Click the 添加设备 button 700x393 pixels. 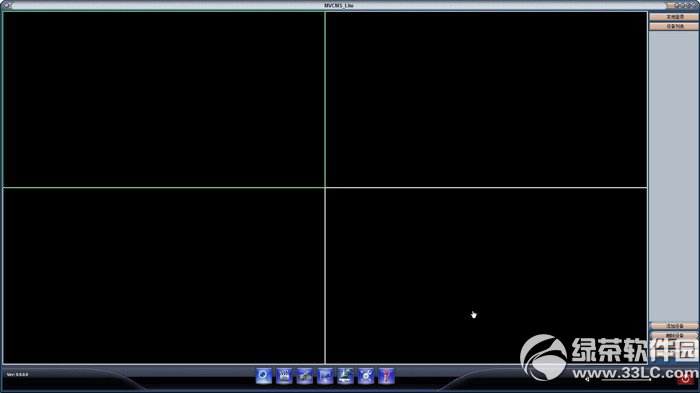tap(674, 326)
